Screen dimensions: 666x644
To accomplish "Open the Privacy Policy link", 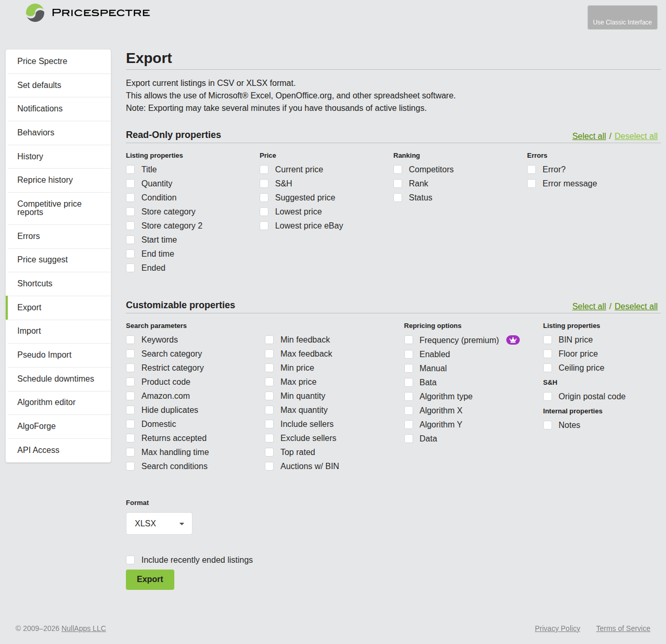I will coord(557,628).
